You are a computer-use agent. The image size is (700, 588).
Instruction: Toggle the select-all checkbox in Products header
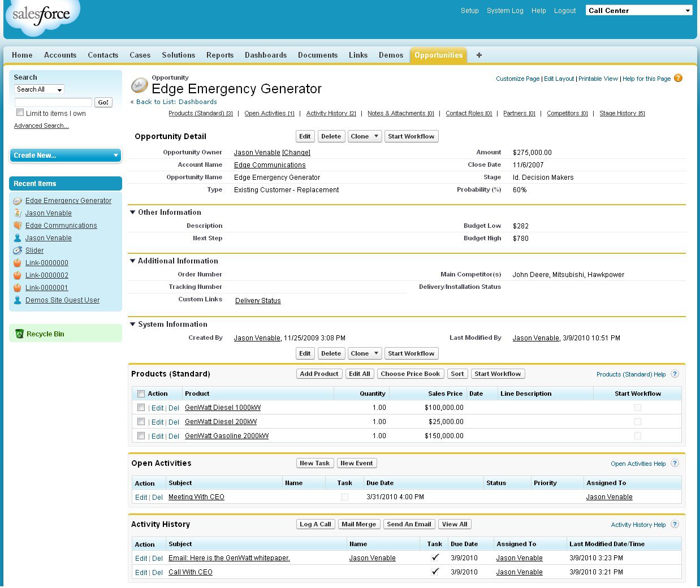click(x=141, y=394)
